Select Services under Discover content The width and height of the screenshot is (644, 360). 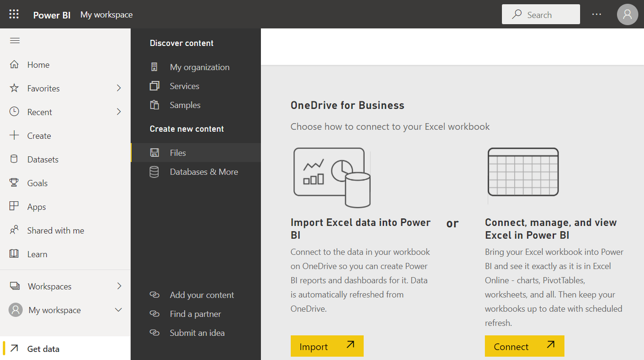pyautogui.click(x=196, y=86)
